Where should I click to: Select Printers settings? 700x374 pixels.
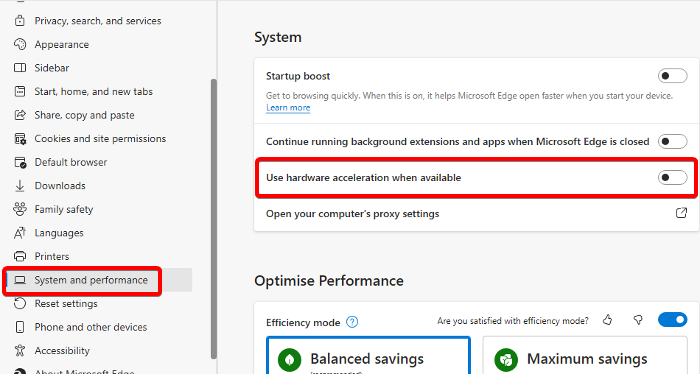pyautogui.click(x=52, y=257)
